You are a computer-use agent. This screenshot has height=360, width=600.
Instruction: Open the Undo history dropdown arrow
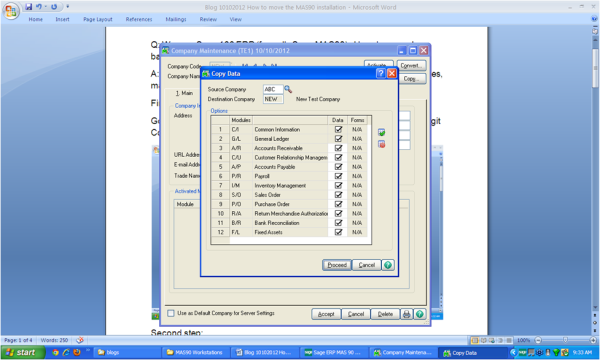coord(46,7)
